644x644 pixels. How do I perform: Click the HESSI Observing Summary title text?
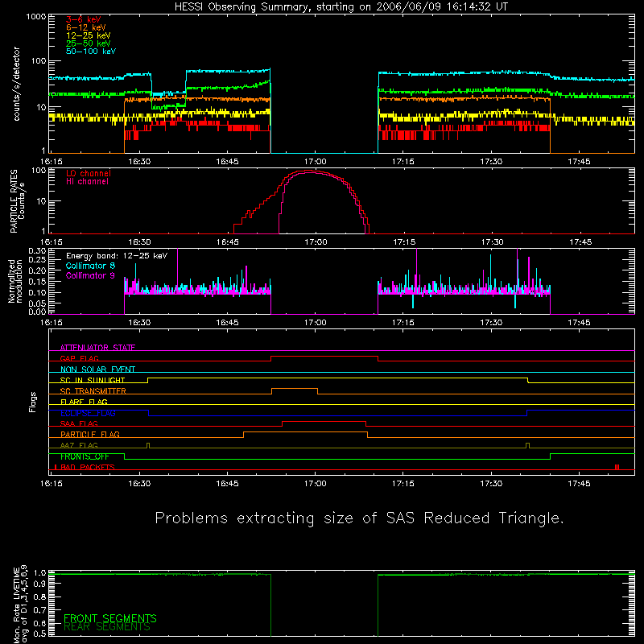click(341, 7)
